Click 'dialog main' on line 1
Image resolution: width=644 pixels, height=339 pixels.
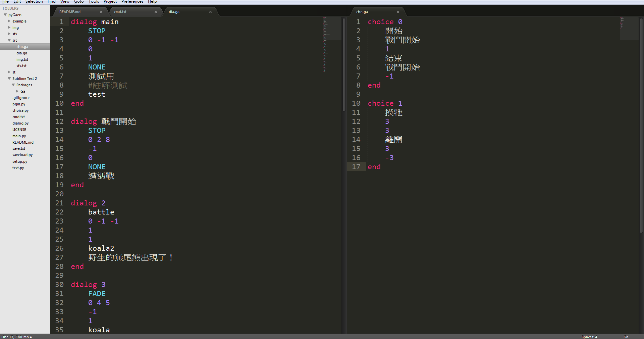pos(95,22)
